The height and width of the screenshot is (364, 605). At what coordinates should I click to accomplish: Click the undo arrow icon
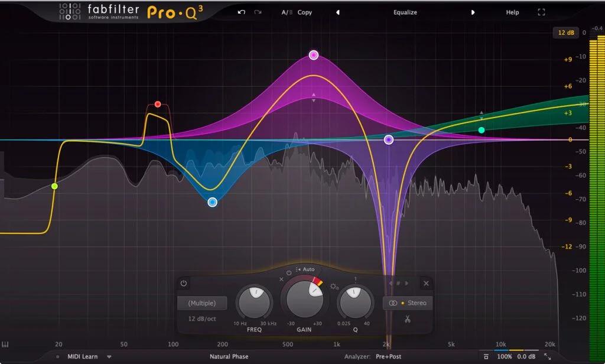click(241, 12)
